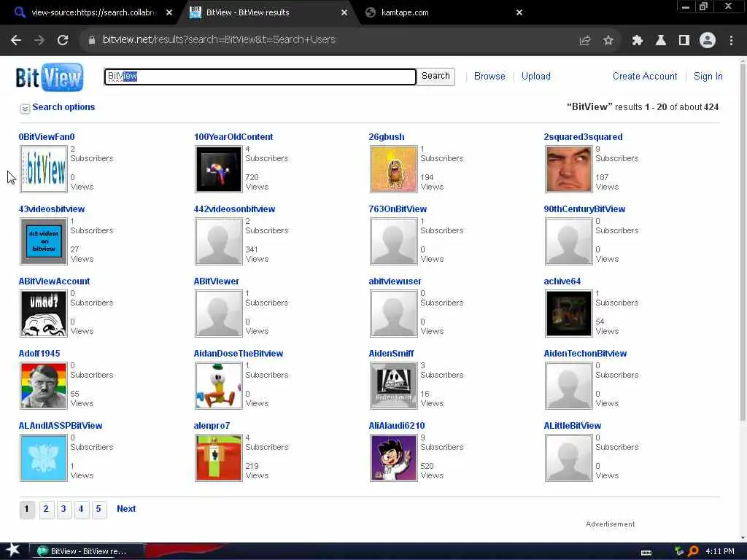Open the 90thCenturyBitView channel link
747x560 pixels.
(584, 209)
